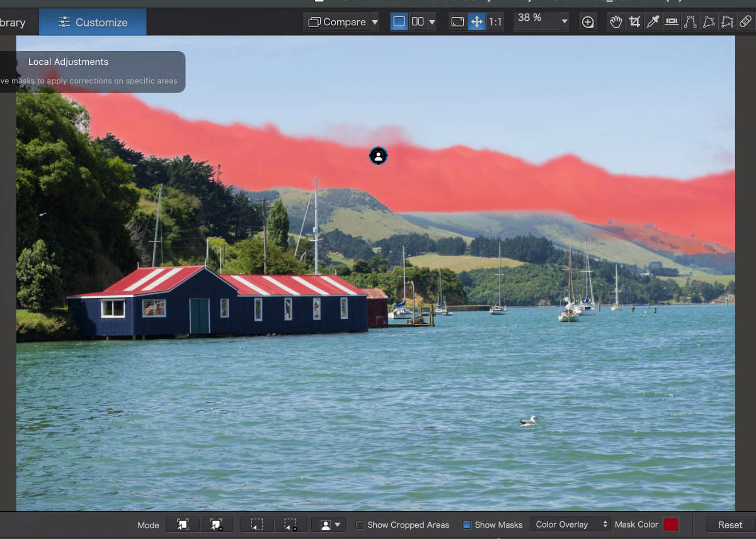Open the Compare options arrow

375,22
